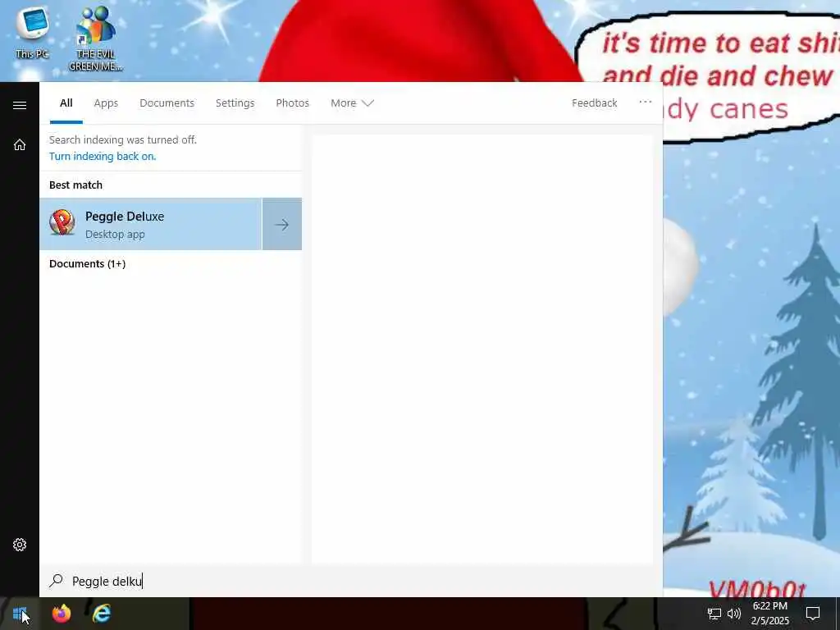840x630 pixels.
Task: Open the network status tray icon
Action: click(714, 614)
